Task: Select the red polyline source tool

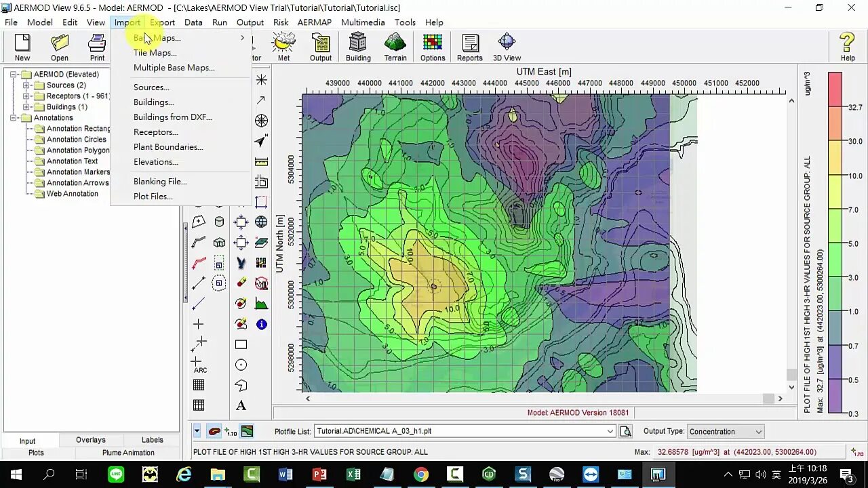Action: [x=199, y=263]
